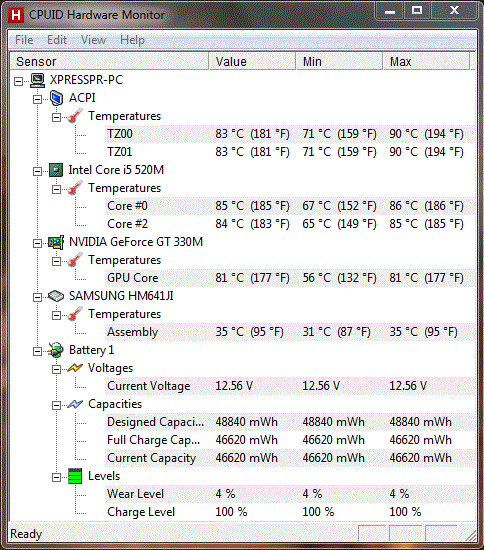Collapse the ACPI tree node
The width and height of the screenshot is (484, 550).
pos(37,100)
